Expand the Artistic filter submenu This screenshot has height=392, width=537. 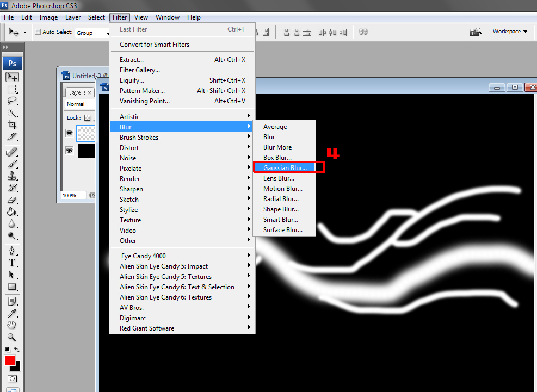182,116
